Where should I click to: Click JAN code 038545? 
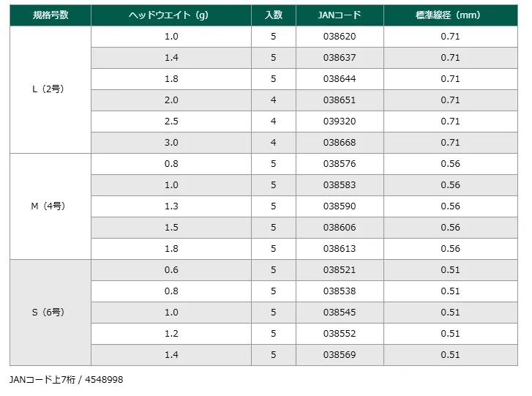340,313
